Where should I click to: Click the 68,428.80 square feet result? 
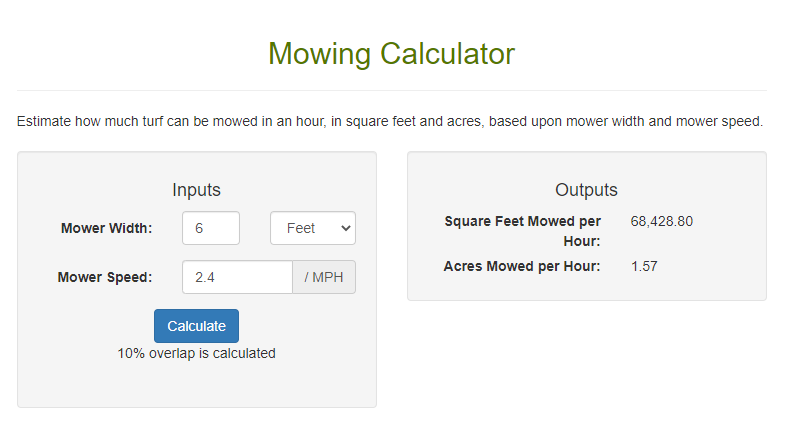point(661,221)
